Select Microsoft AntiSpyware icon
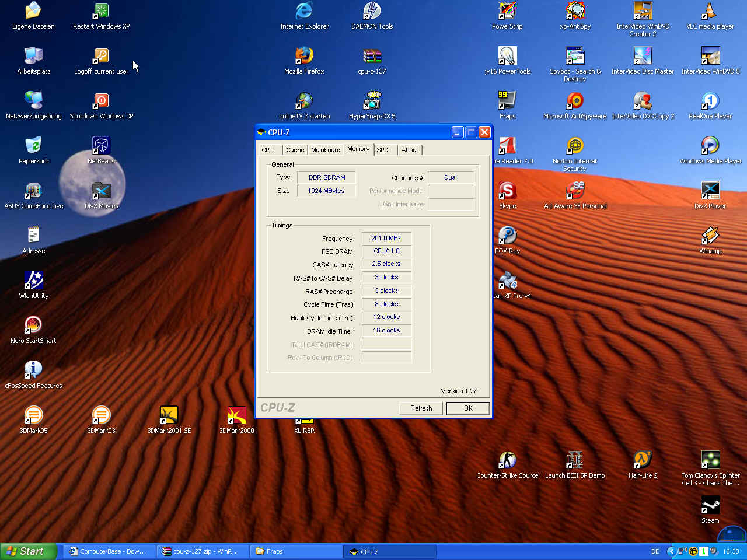This screenshot has width=747, height=560. click(575, 106)
